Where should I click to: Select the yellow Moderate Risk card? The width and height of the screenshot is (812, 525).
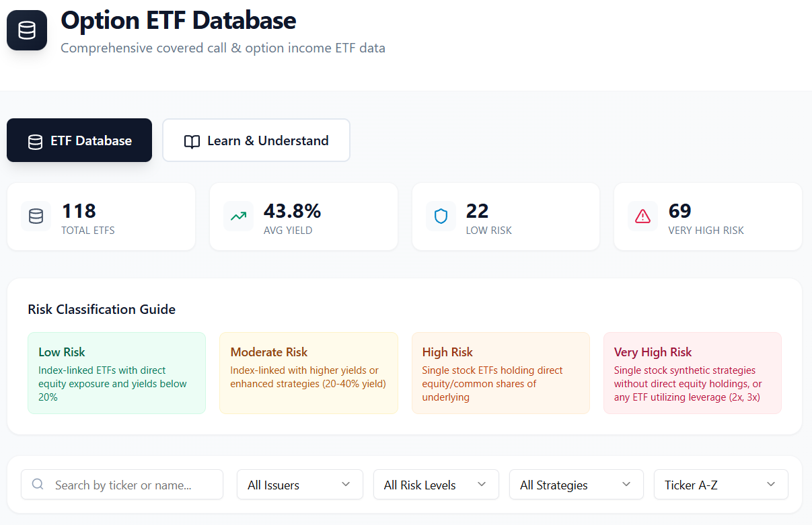(309, 373)
